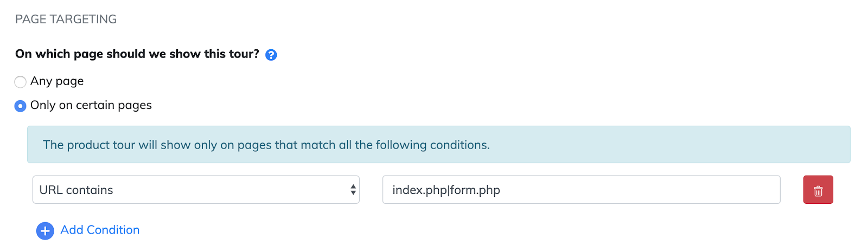This screenshot has height=252, width=868.
Task: Open the "URL contains" dropdown
Action: tap(196, 190)
